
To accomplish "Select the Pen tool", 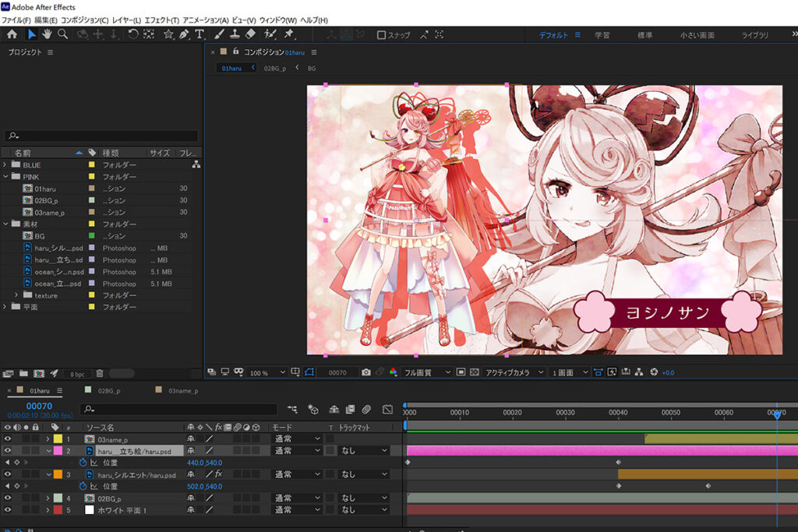I will pyautogui.click(x=184, y=34).
